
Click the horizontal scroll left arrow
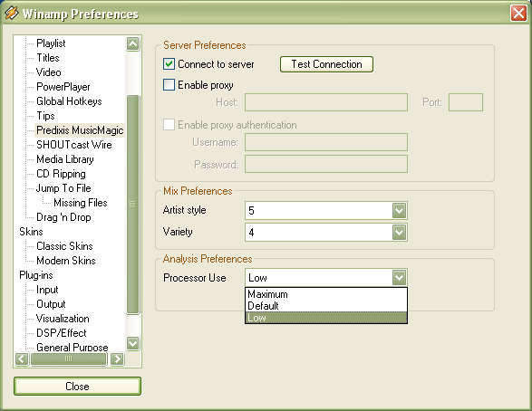coord(22,358)
